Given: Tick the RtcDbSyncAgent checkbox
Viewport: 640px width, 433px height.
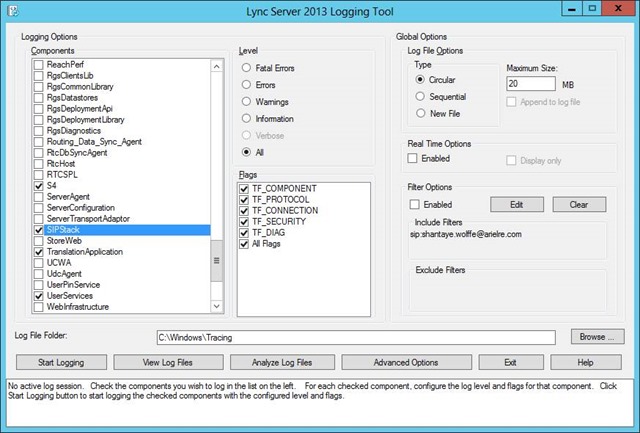Looking at the screenshot, I should coord(39,153).
